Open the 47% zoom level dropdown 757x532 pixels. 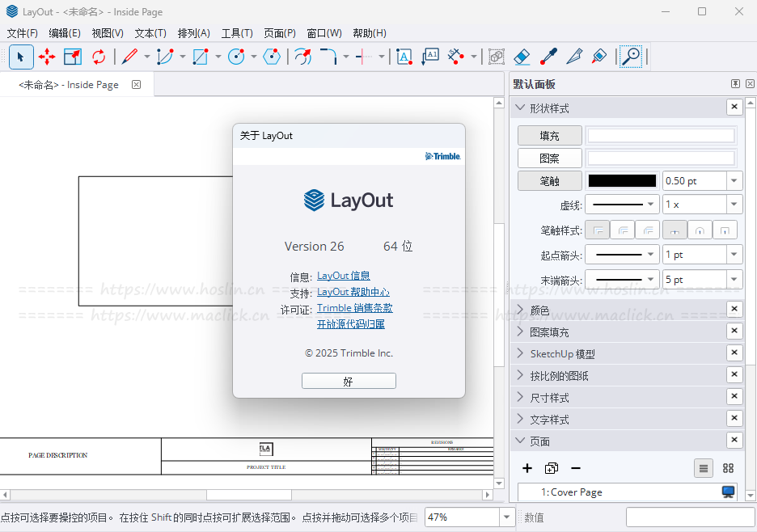pyautogui.click(x=506, y=517)
